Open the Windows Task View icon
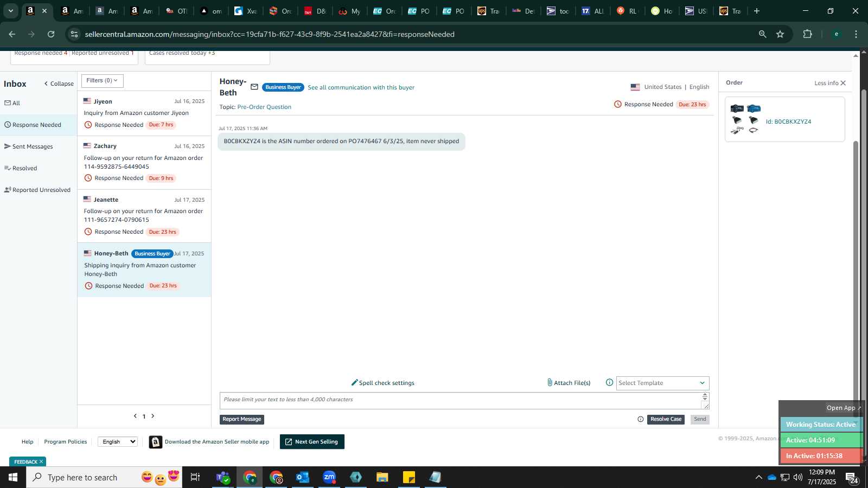Image resolution: width=868 pixels, height=488 pixels. coord(195,477)
